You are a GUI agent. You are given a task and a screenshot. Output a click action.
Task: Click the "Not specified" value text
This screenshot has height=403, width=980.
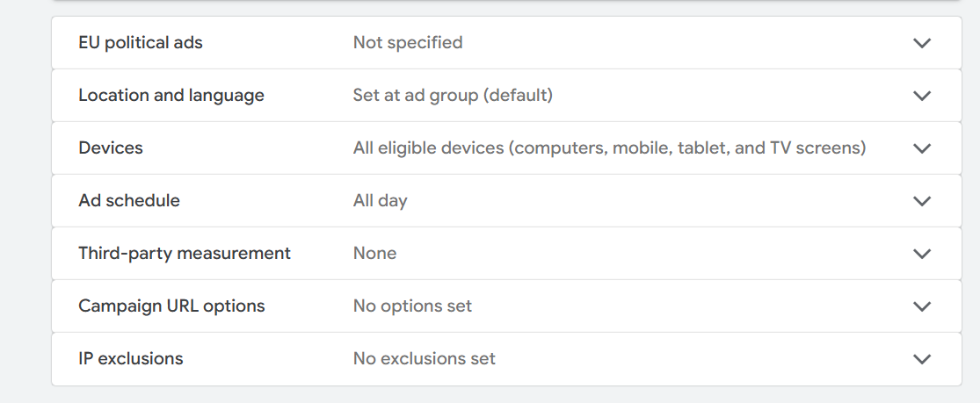[408, 42]
